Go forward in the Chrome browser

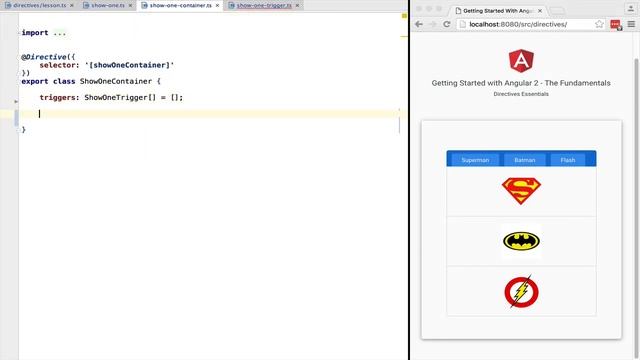[433, 24]
